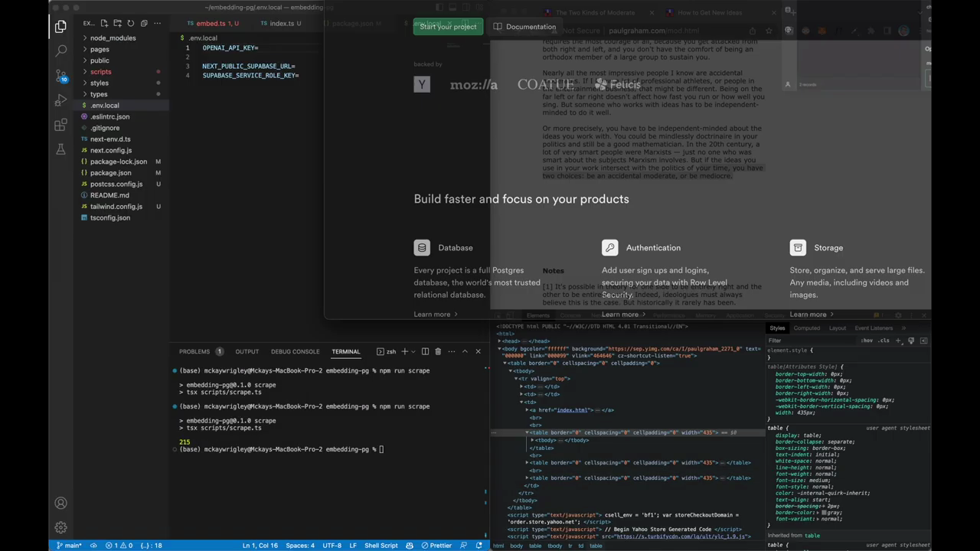The image size is (980, 551).
Task: Open the terminal launch profile dropdown arrow
Action: [413, 351]
